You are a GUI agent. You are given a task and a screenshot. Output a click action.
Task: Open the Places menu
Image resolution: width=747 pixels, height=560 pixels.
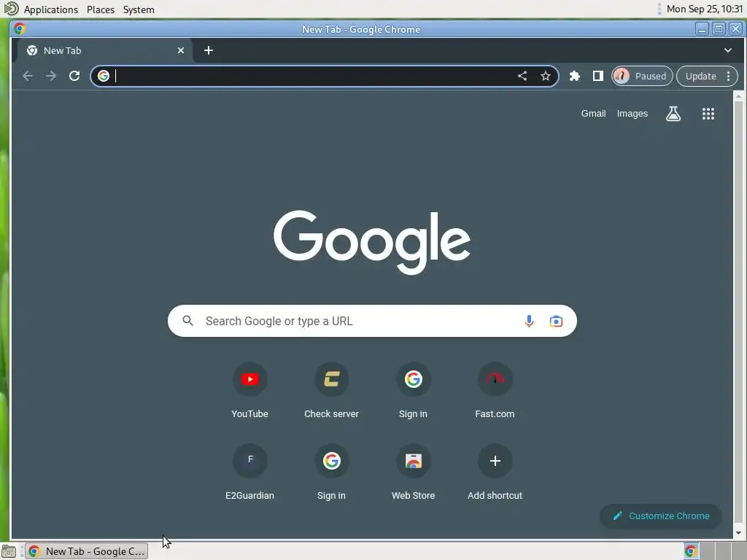click(101, 9)
